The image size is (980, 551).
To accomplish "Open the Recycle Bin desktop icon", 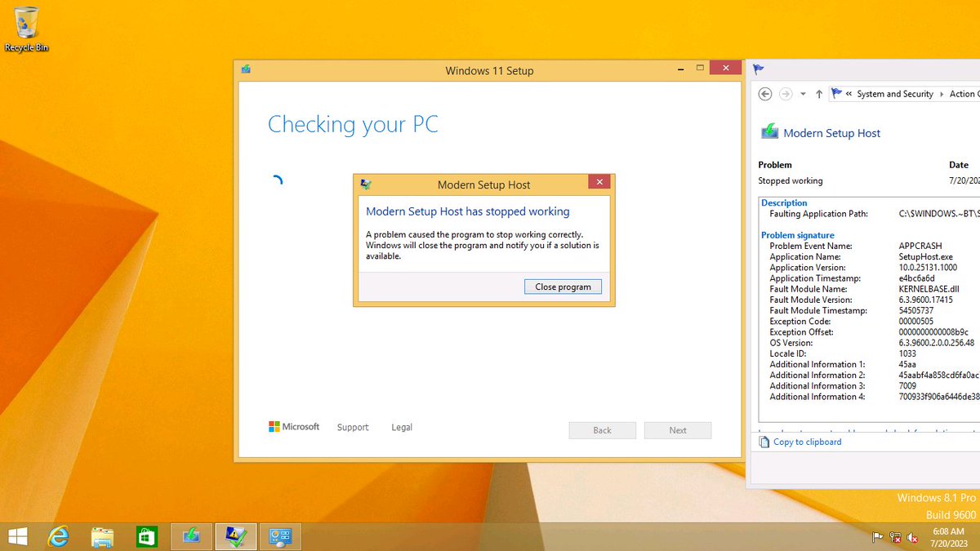I will click(26, 29).
